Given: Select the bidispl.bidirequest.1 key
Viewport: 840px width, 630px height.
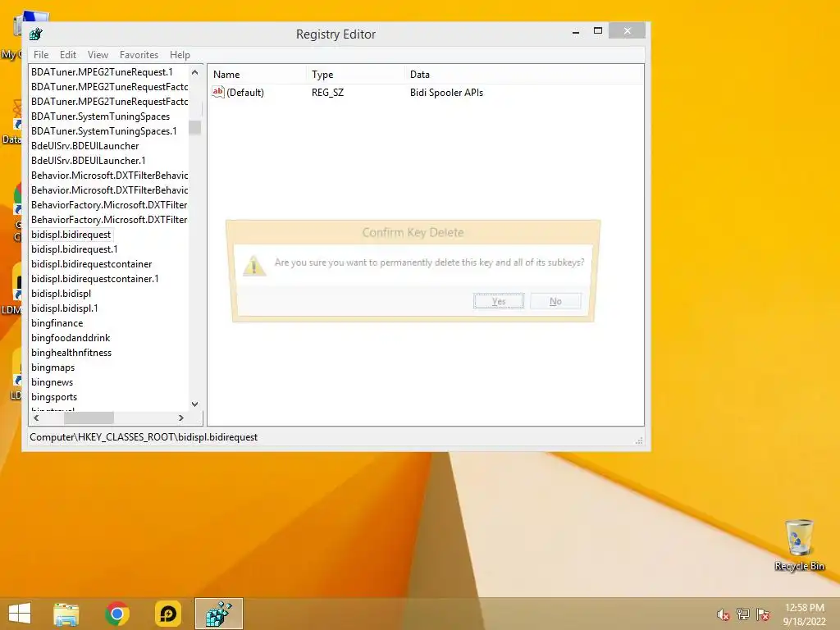Looking at the screenshot, I should pos(75,249).
